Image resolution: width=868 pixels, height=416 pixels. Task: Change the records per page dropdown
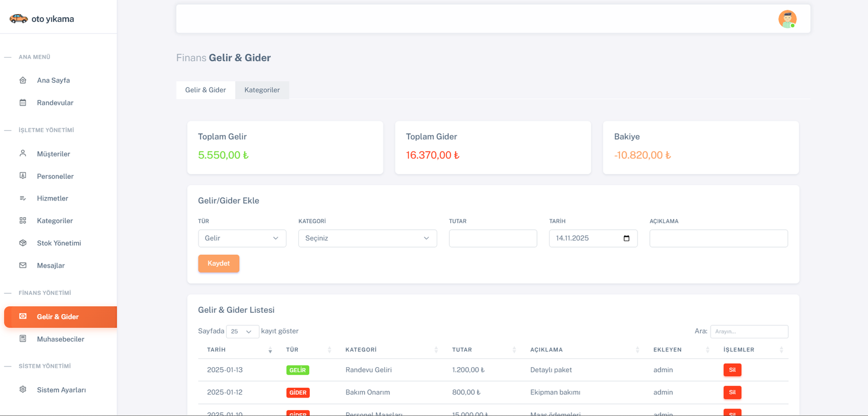(242, 331)
